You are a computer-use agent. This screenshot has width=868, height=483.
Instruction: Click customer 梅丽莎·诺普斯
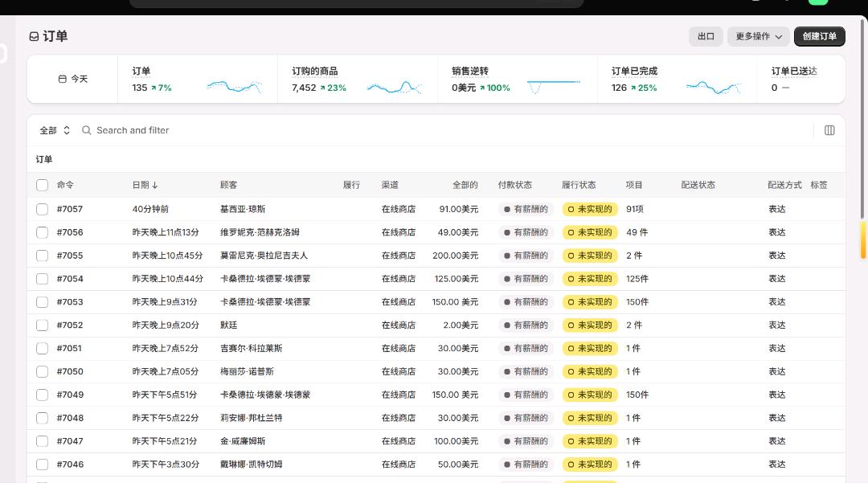[247, 372]
